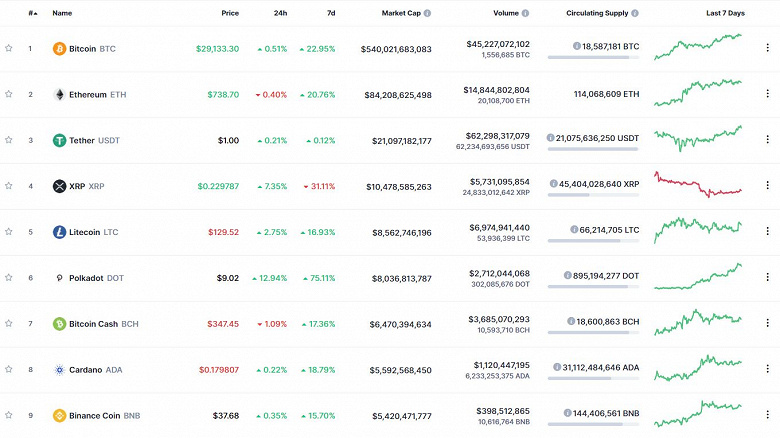
Task: Click the XRP black logo icon
Action: point(59,186)
